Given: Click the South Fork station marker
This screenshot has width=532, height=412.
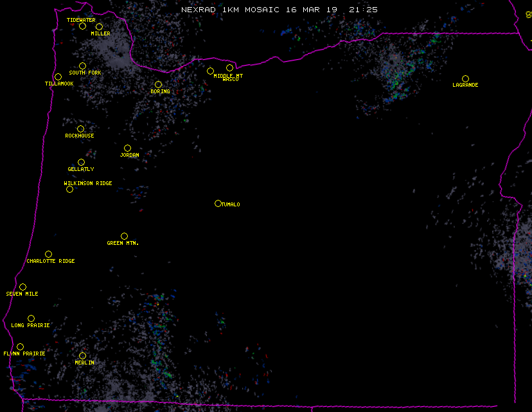Looking at the screenshot, I should (x=82, y=66).
